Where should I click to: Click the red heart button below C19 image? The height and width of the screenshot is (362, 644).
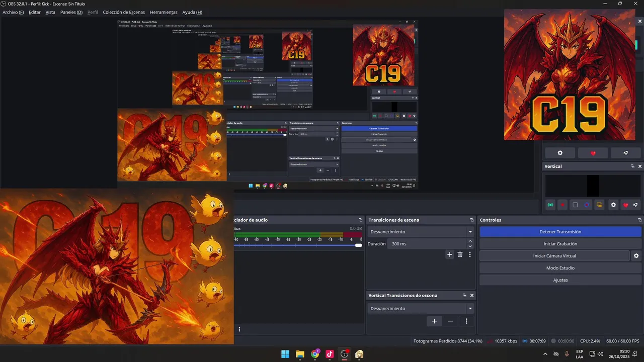tap(593, 153)
